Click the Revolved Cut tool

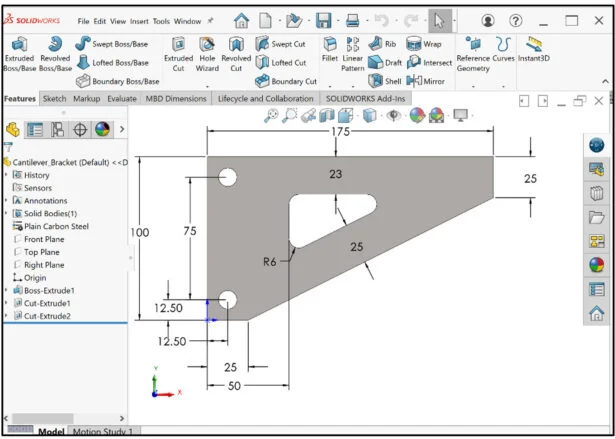[236, 53]
